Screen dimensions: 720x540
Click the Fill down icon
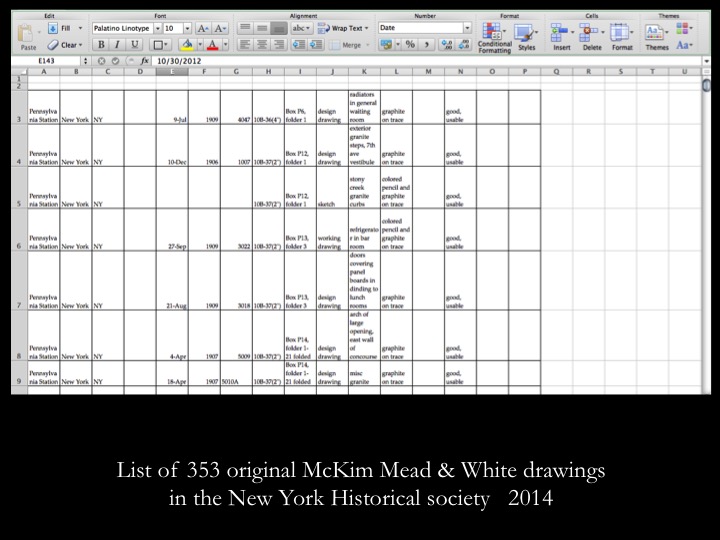click(53, 28)
